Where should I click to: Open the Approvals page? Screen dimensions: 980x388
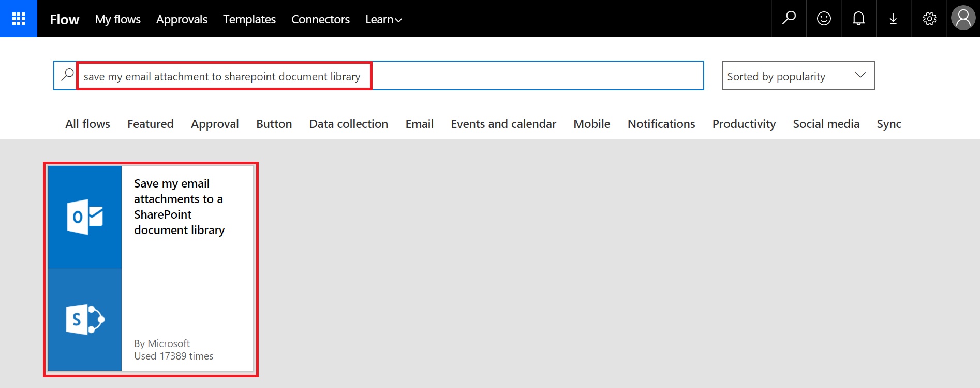[182, 19]
